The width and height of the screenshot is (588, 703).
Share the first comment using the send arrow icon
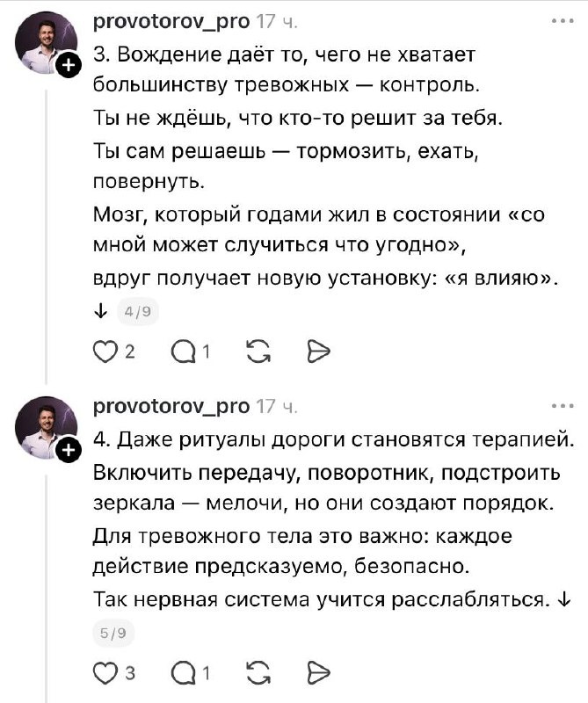(x=316, y=351)
